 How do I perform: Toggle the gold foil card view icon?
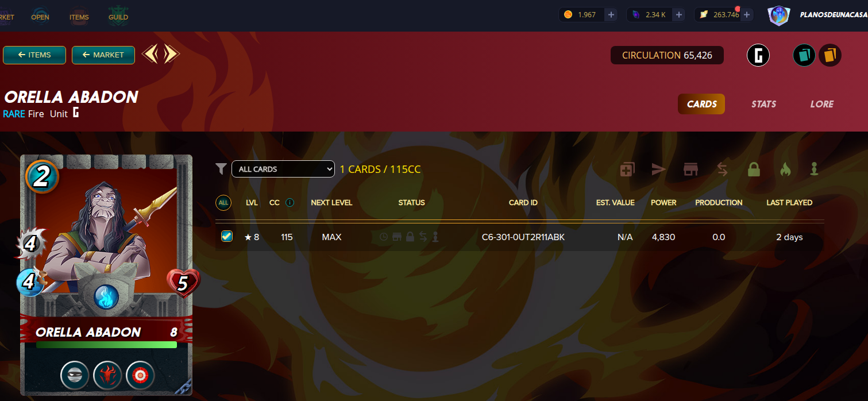click(830, 55)
